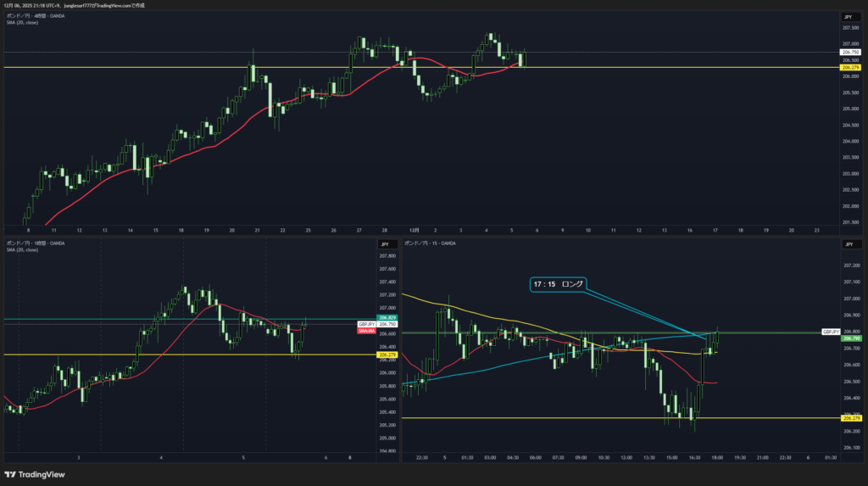Screen dimensions: 868x486
Task: Click the 18:00 marker on the 15-minute time axis
Action: pyautogui.click(x=717, y=457)
